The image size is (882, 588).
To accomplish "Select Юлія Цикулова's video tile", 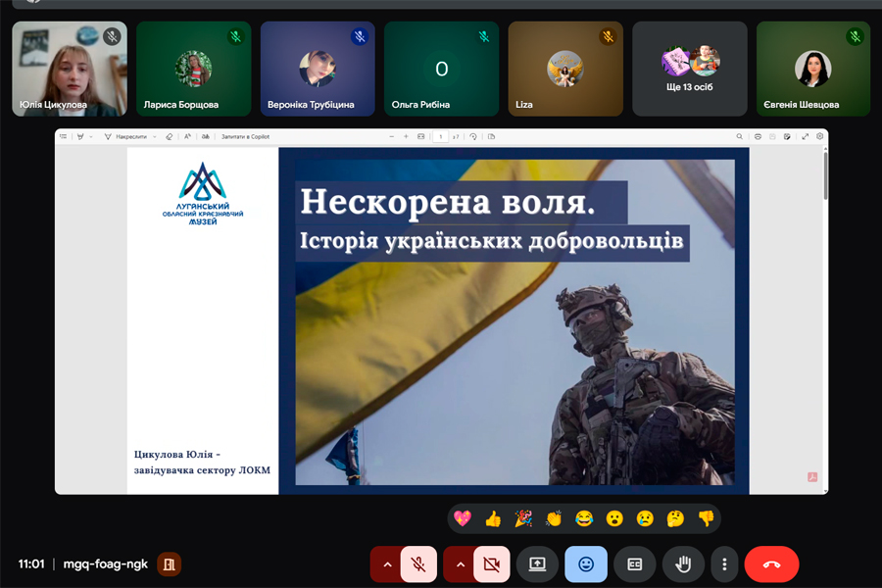I will pyautogui.click(x=69, y=69).
